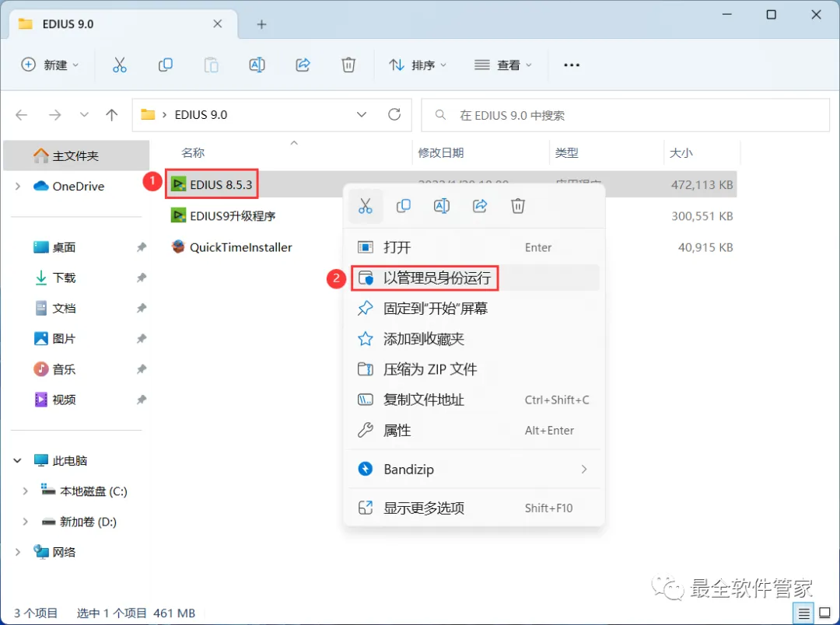The image size is (840, 625).
Task: Click the Copy icon in the top toolbar
Action: tap(166, 65)
